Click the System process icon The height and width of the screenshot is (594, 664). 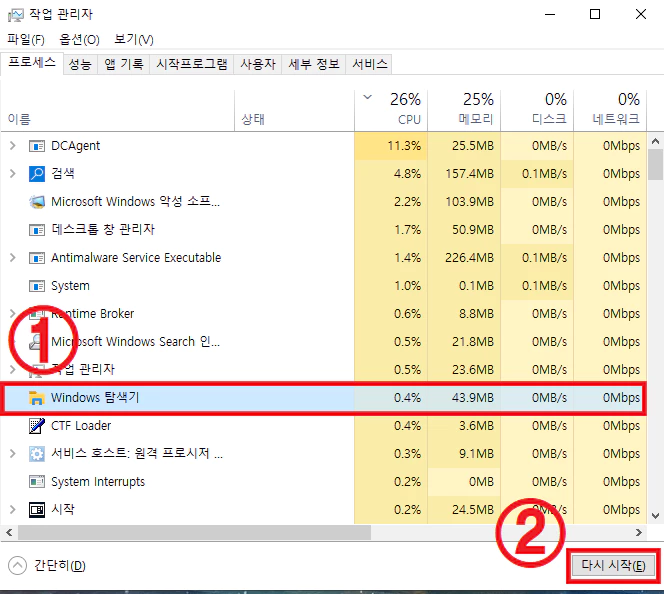pyautogui.click(x=37, y=286)
